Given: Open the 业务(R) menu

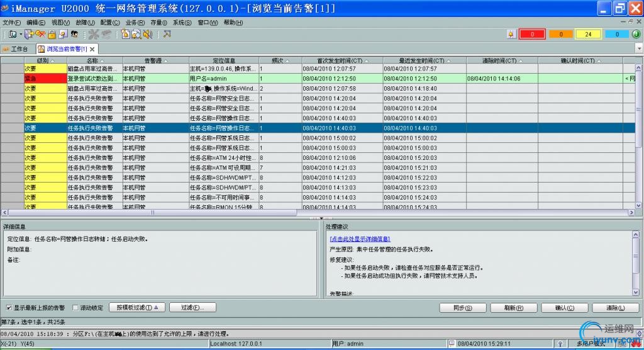Looking at the screenshot, I should tap(135, 23).
